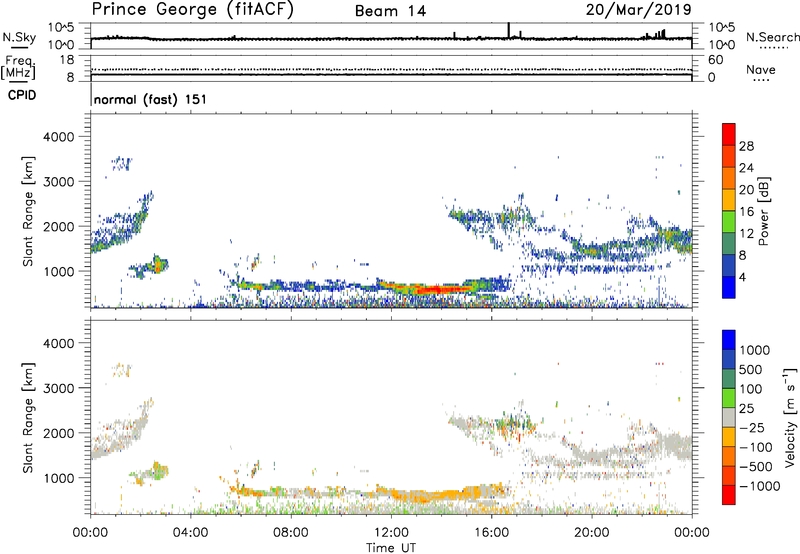Click the red -1000 velocity swatch
This screenshot has width=800, height=554.
pos(729,495)
